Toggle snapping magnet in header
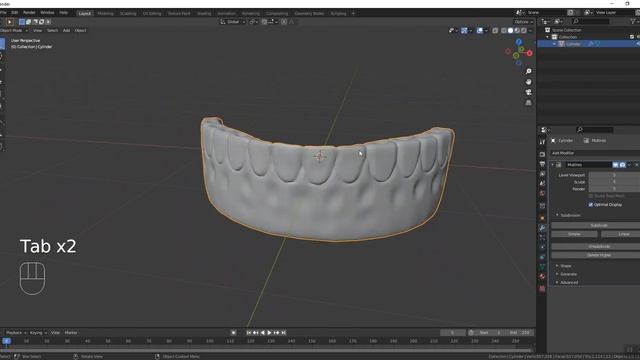Image resolution: width=640 pixels, height=360 pixels. 264,22
